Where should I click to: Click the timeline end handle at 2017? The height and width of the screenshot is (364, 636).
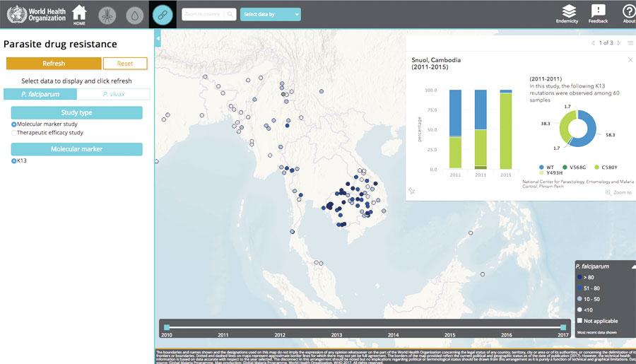point(563,327)
